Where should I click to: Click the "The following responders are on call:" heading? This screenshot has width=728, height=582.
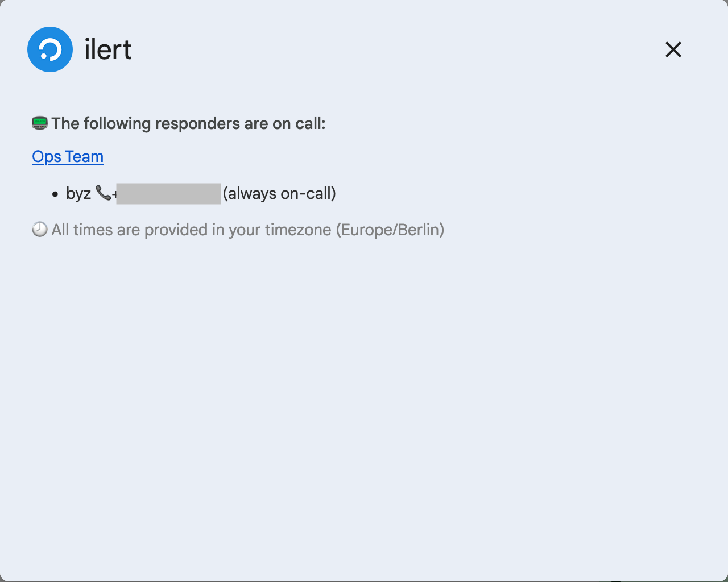pyautogui.click(x=188, y=123)
